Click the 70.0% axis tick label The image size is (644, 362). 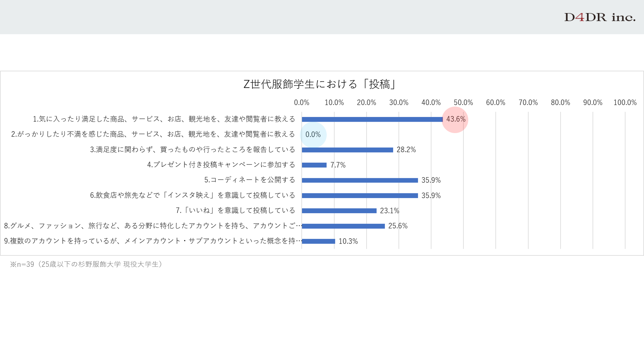(x=528, y=103)
